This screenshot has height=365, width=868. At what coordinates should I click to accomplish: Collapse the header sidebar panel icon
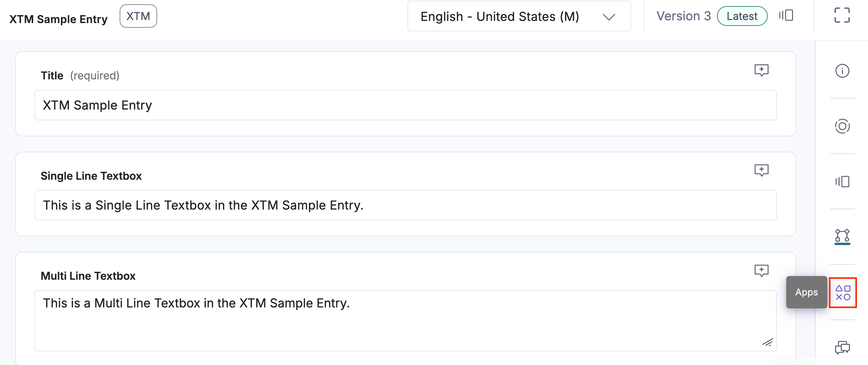[x=786, y=15]
